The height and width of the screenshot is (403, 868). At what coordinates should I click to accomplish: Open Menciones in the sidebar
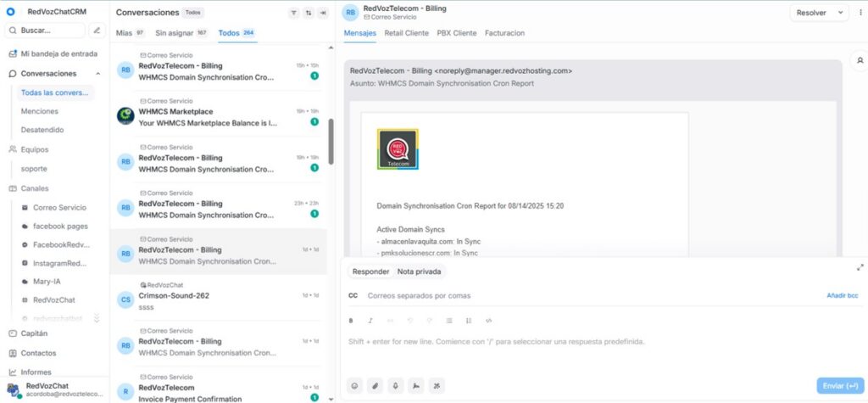[x=39, y=111]
